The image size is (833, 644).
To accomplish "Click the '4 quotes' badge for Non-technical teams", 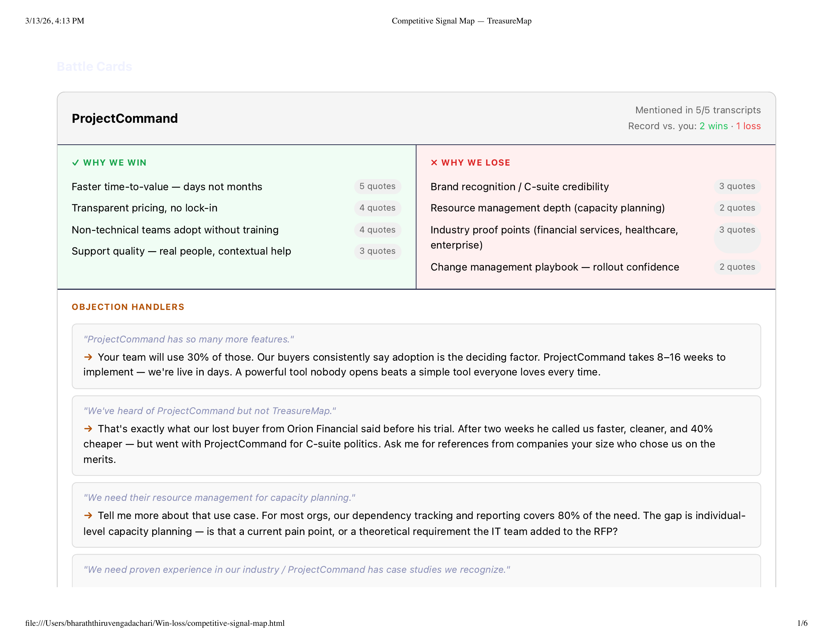I will [377, 230].
